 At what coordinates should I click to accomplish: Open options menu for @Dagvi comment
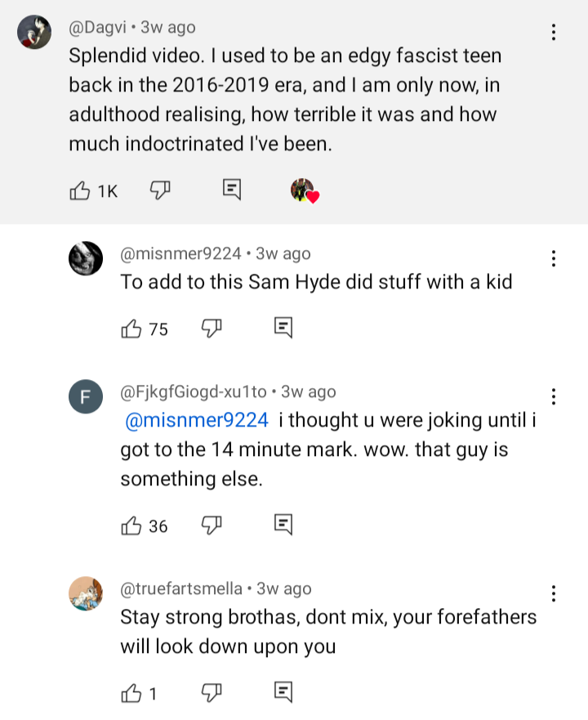(x=554, y=33)
